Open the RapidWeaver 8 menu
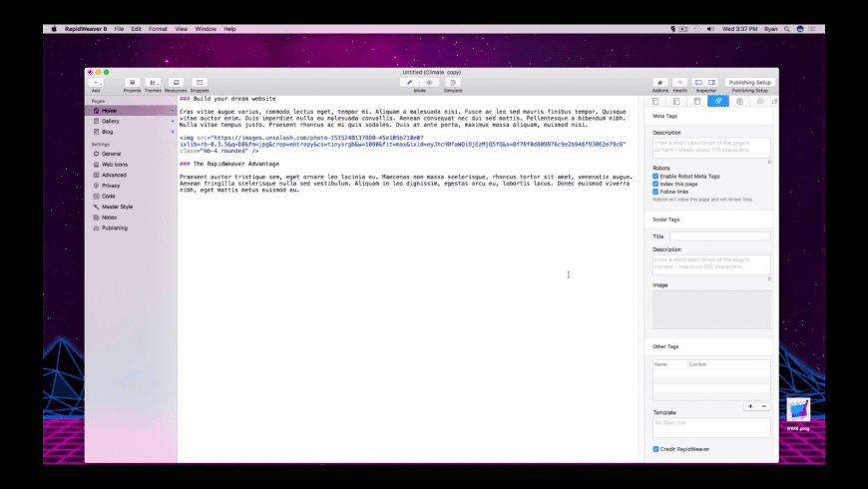 coord(86,29)
